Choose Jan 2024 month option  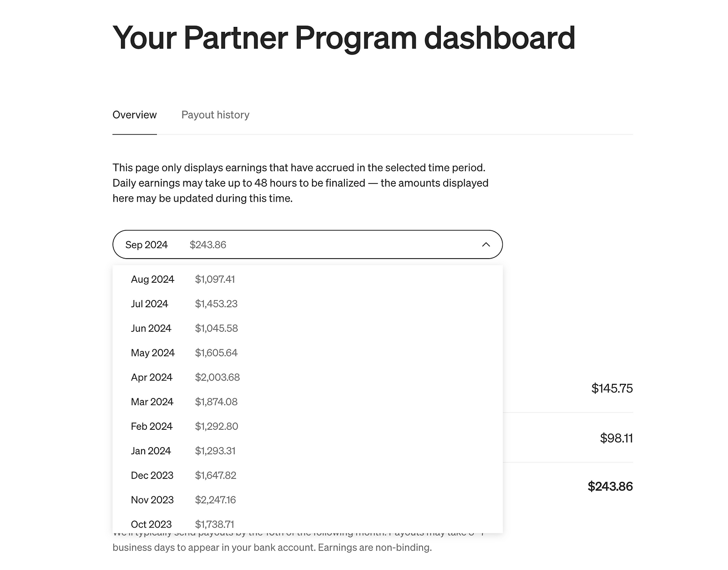point(182,451)
